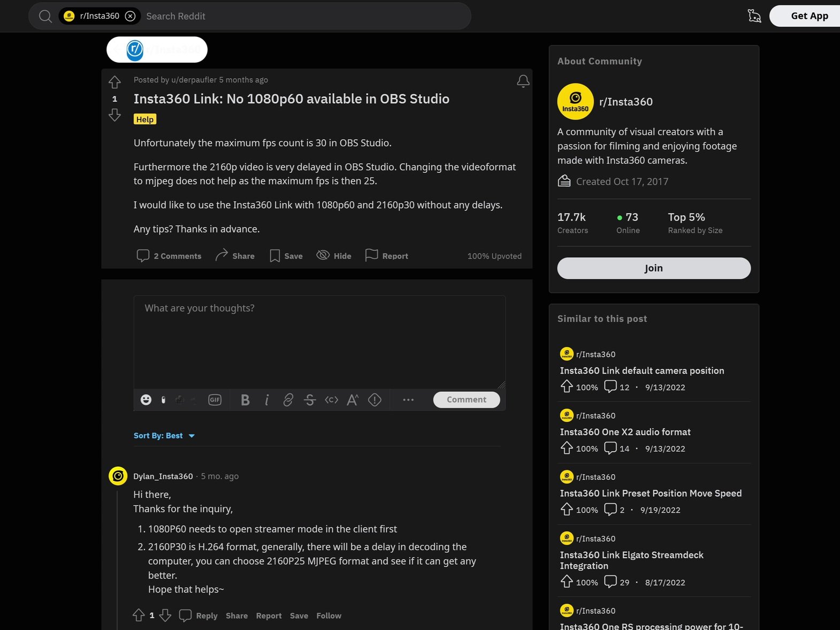Click the '17.7k' Creators count
Viewport: 840px width, 630px height.
(571, 217)
